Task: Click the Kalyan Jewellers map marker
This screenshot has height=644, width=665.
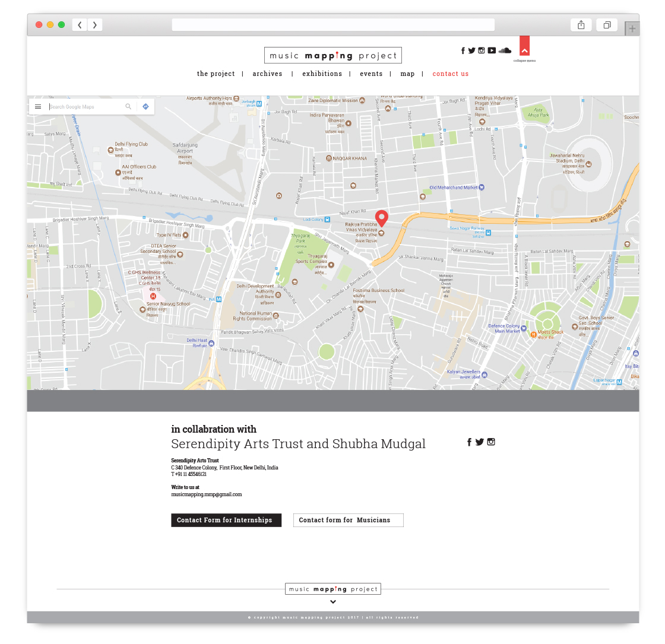Action: pos(484,375)
